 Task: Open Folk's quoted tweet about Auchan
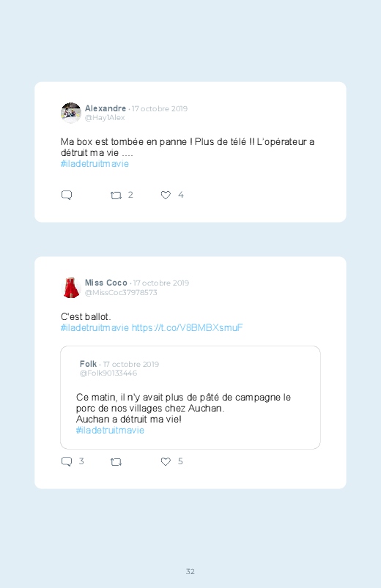point(190,398)
